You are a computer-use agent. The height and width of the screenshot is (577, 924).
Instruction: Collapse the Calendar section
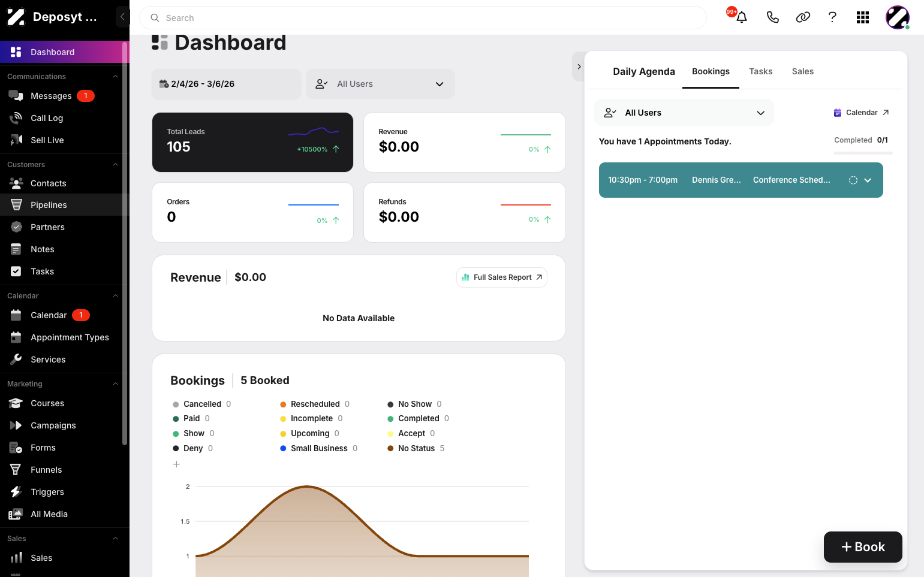pyautogui.click(x=115, y=296)
